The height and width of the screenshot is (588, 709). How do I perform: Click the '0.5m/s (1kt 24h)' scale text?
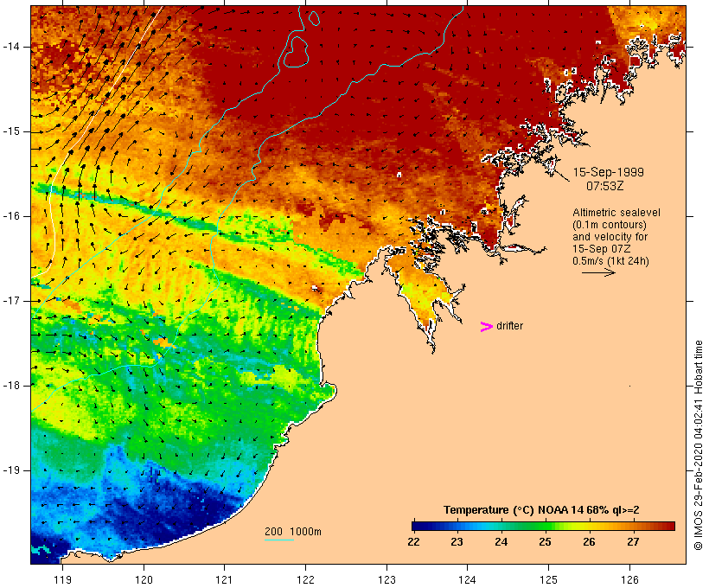pos(610,261)
